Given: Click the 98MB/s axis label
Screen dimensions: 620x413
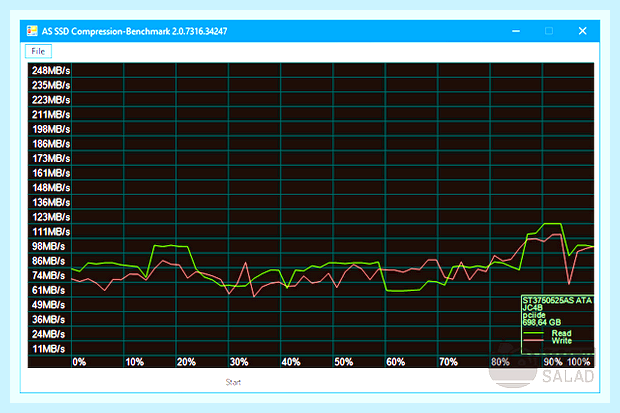Looking at the screenshot, I should click(x=49, y=246).
